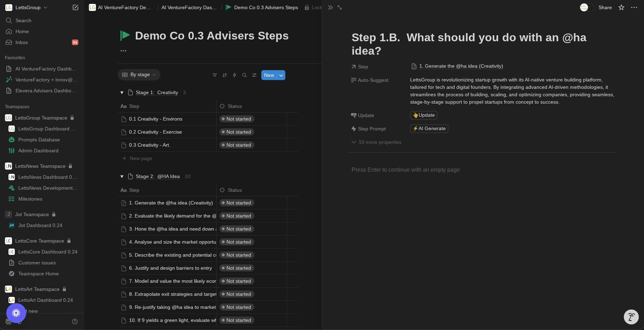
Task: Add page to favourites with star icon
Action: (x=621, y=7)
